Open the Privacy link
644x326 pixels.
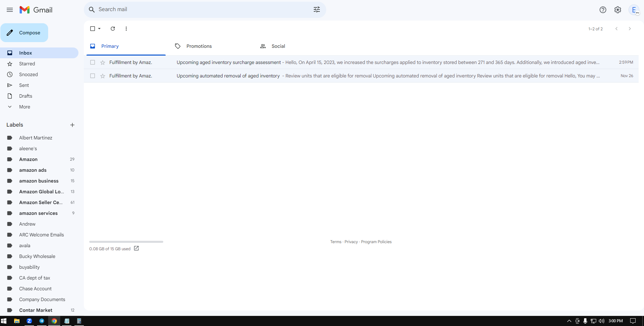tap(351, 242)
